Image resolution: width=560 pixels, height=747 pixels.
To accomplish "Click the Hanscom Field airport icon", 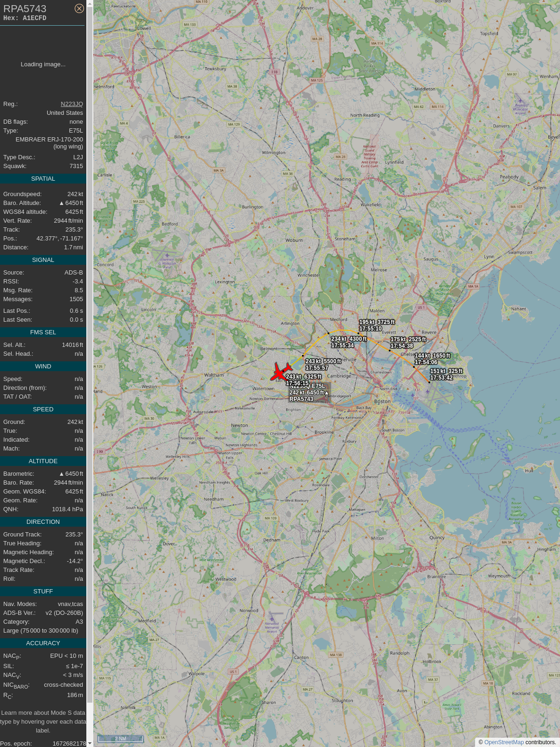I will pos(167,255).
